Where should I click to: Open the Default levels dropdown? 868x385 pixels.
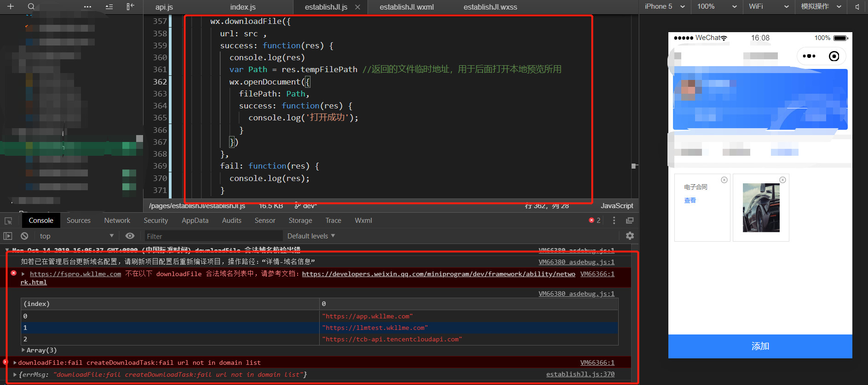pyautogui.click(x=311, y=236)
